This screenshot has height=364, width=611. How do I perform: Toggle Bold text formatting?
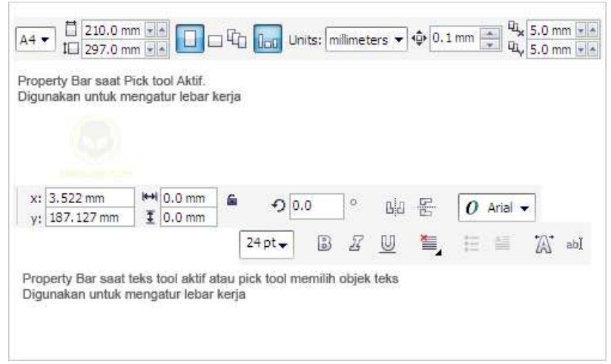click(324, 244)
